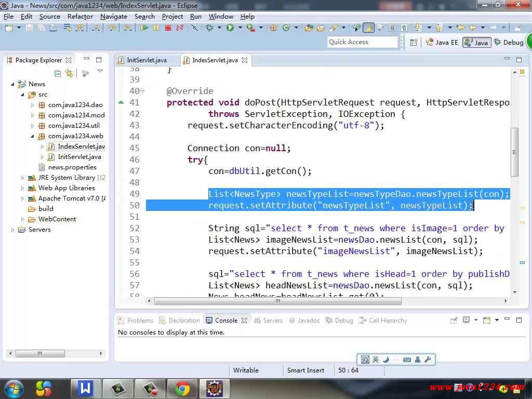Click the red Terminate icon
Viewport: 532px width, 399px height.
click(x=168, y=28)
